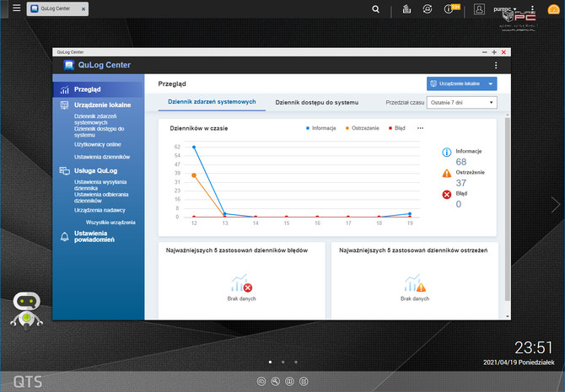Viewport: 565px width, 392px height.
Task: Open Ustawienia odbierania dzienników in sidebar
Action: tap(101, 197)
